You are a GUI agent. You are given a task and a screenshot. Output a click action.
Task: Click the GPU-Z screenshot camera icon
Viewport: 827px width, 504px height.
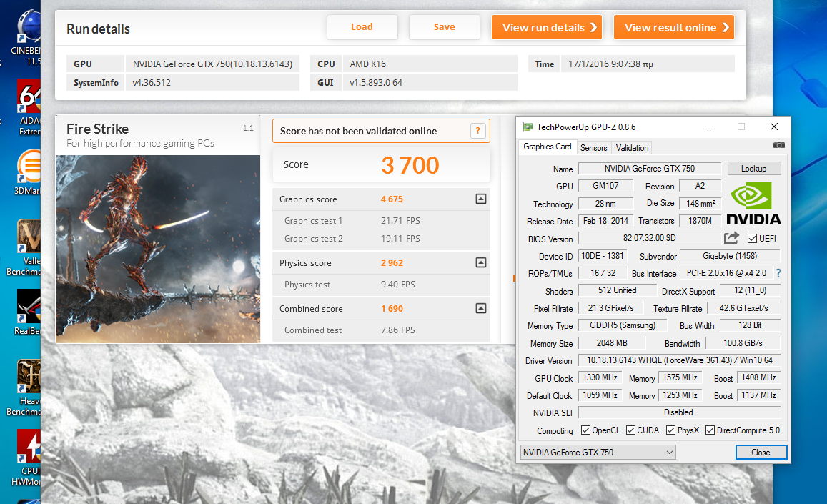[x=778, y=145]
